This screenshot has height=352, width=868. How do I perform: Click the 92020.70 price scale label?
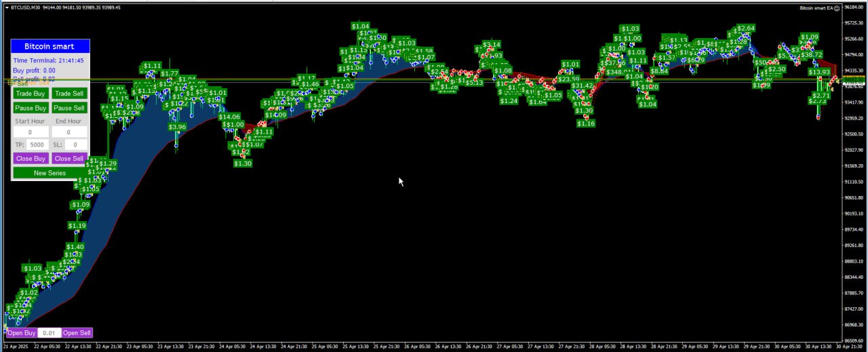coord(854,150)
